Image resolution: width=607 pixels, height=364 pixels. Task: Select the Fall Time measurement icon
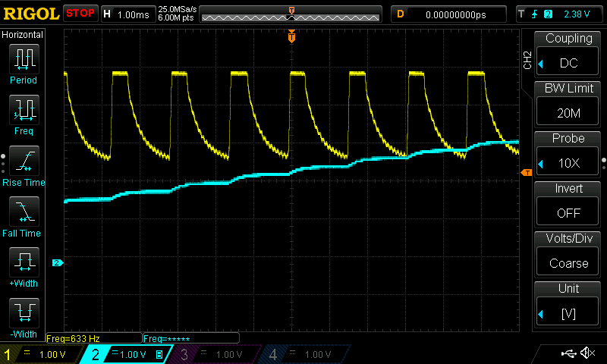(24, 212)
